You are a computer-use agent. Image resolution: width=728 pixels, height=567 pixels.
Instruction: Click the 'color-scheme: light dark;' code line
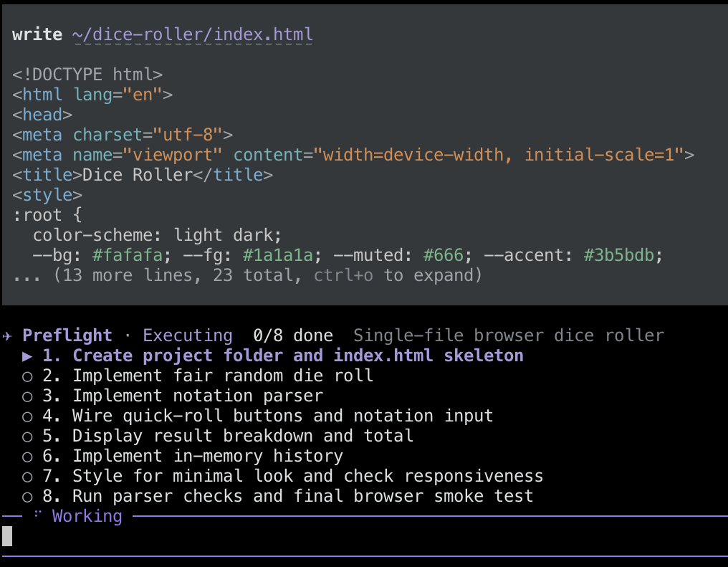pos(158,235)
